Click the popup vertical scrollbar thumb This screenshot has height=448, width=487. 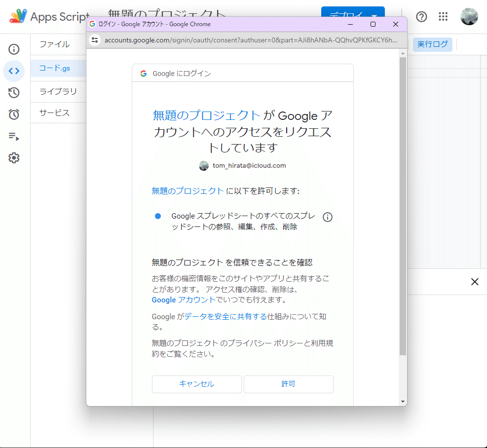[403, 206]
